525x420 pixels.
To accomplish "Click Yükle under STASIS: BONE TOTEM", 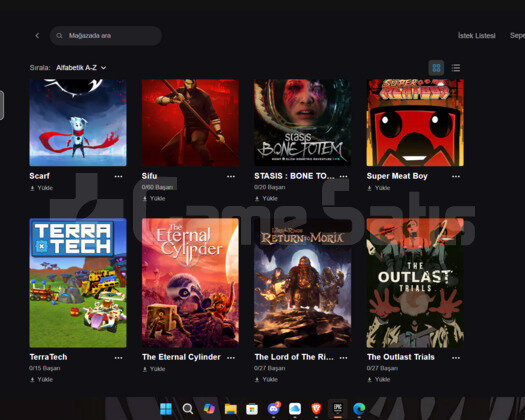I will click(x=266, y=198).
